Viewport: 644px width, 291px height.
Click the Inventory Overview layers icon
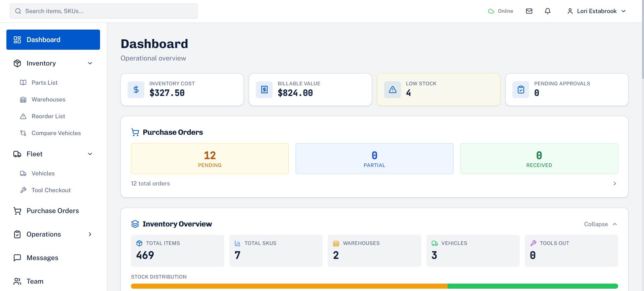(135, 224)
